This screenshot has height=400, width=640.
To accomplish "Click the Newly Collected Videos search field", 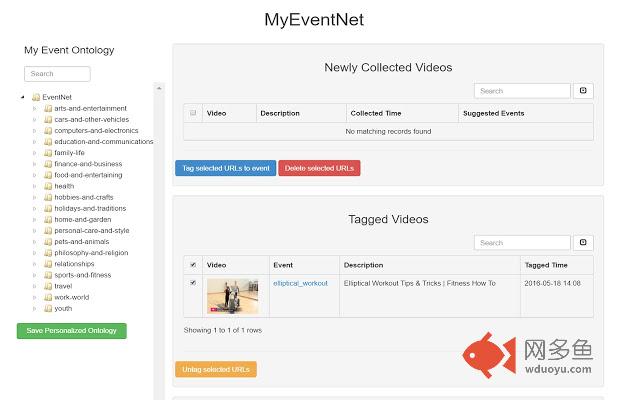I will [x=522, y=91].
